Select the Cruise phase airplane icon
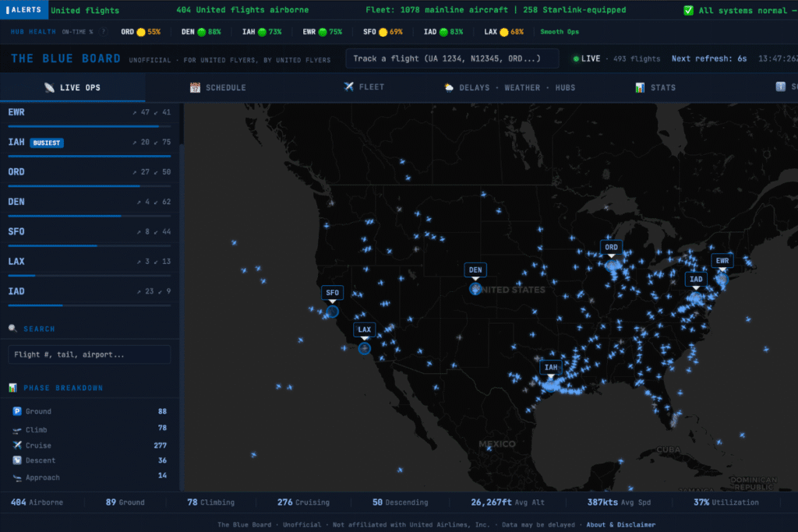Image resolution: width=798 pixels, height=532 pixels. [x=17, y=446]
